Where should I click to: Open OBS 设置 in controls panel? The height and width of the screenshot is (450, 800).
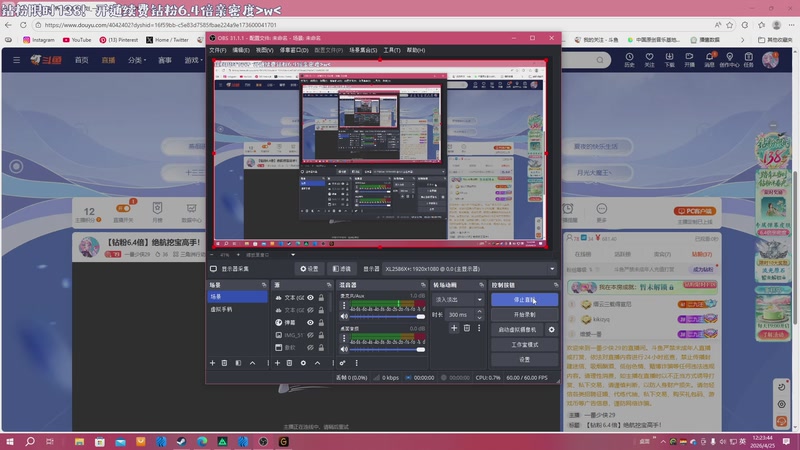524,359
